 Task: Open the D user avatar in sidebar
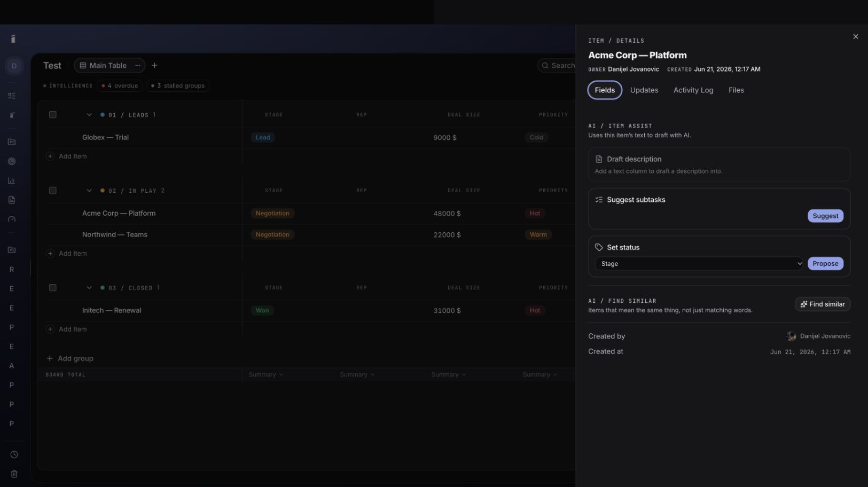tap(14, 66)
